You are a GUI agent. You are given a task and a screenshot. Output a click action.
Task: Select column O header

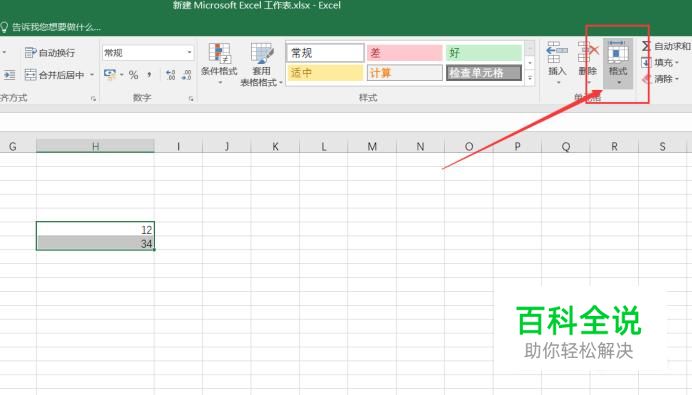pyautogui.click(x=469, y=146)
